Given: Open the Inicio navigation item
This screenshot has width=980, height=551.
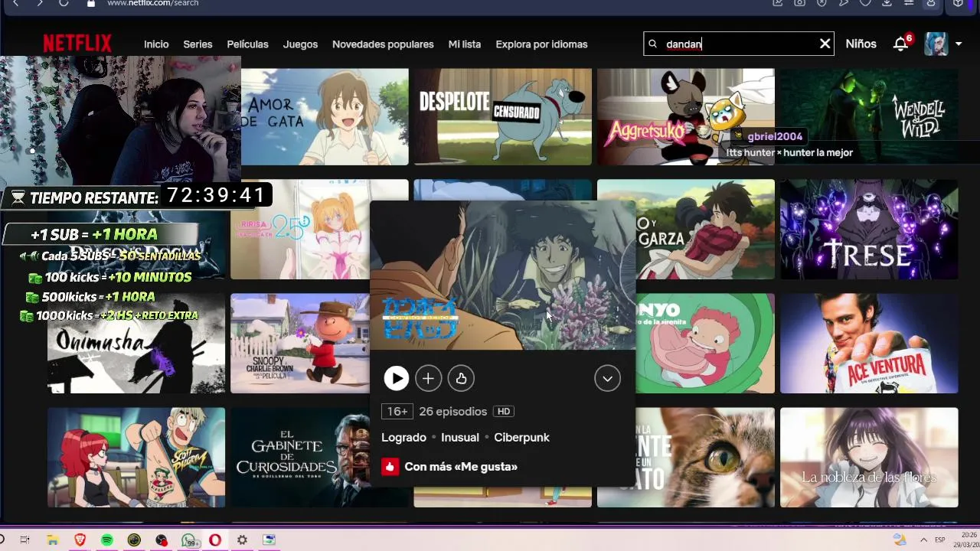Looking at the screenshot, I should 156,44.
